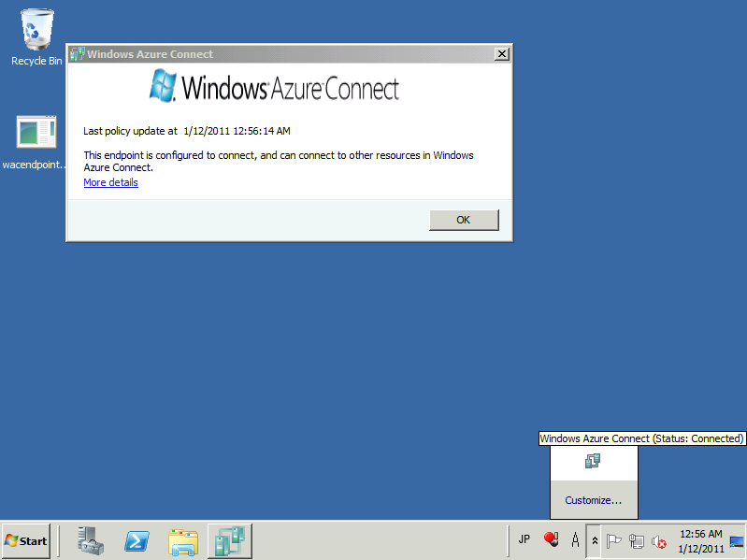Click the show desktop icon beside the clock
The height and width of the screenshot is (560, 747).
point(737,542)
